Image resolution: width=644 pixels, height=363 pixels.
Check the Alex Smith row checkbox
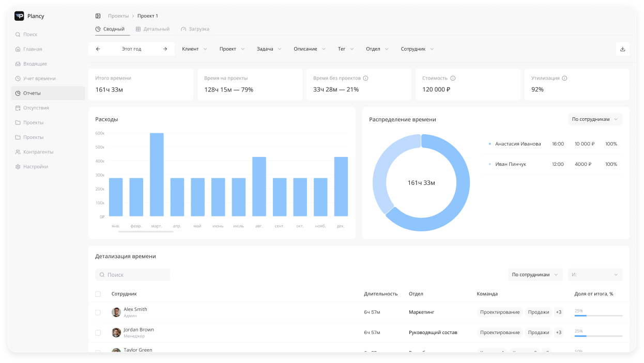click(98, 312)
